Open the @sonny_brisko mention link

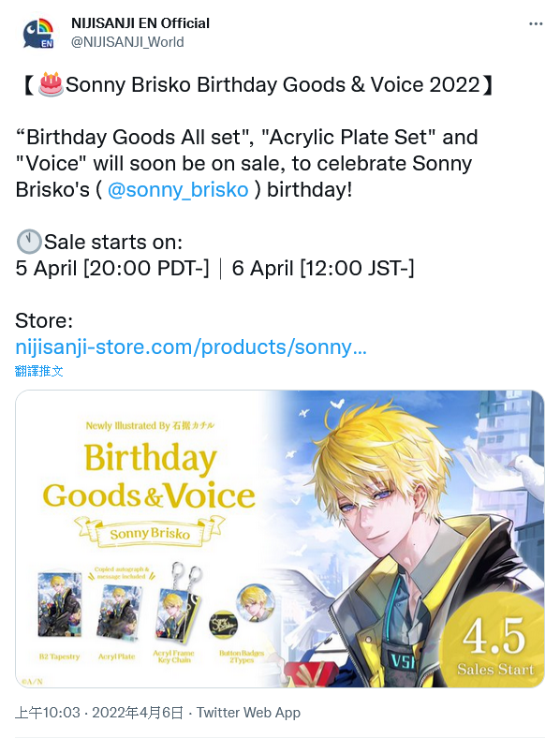[178, 190]
